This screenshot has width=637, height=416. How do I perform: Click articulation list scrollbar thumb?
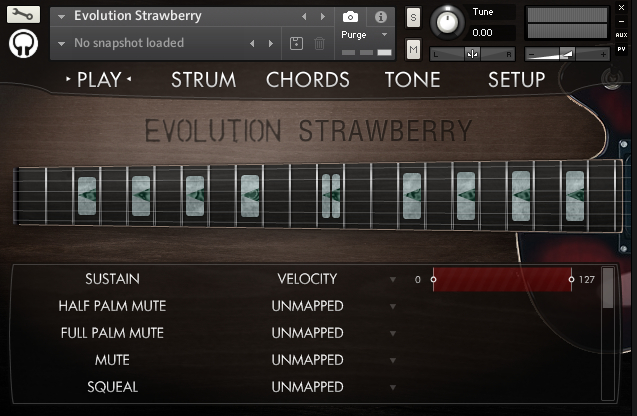click(608, 288)
